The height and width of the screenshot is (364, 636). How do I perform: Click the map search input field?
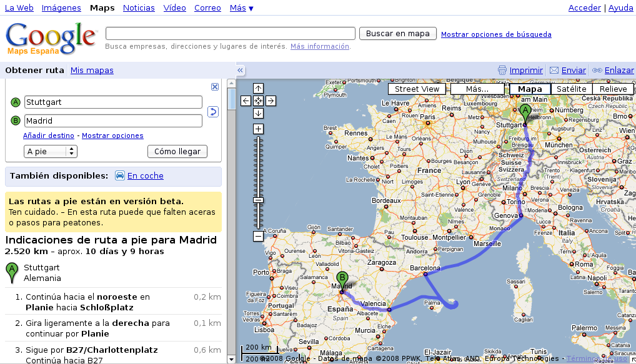[231, 33]
